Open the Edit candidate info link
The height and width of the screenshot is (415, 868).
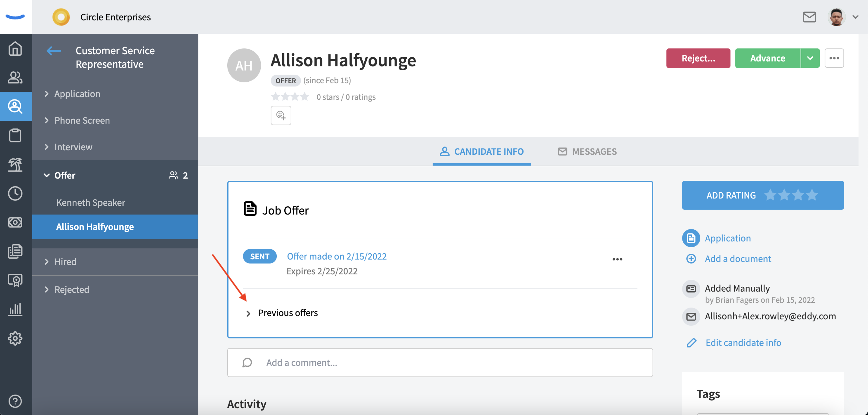[x=743, y=343]
